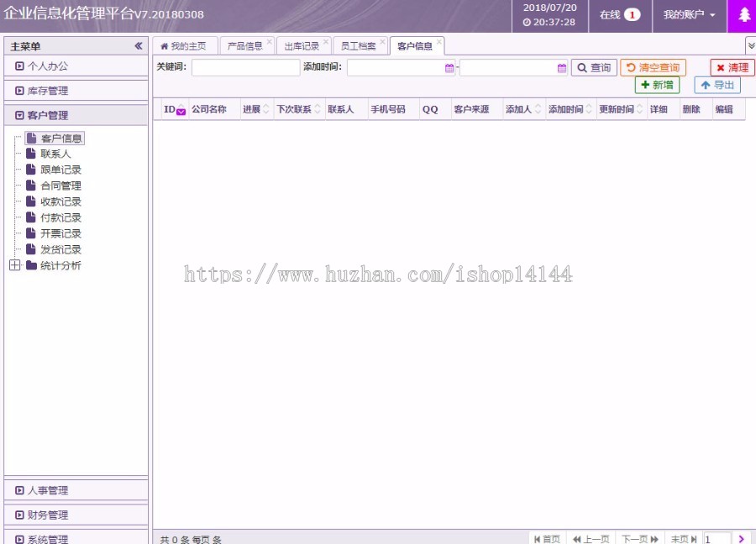Click the 新增 plus icon to add record

(x=646, y=85)
